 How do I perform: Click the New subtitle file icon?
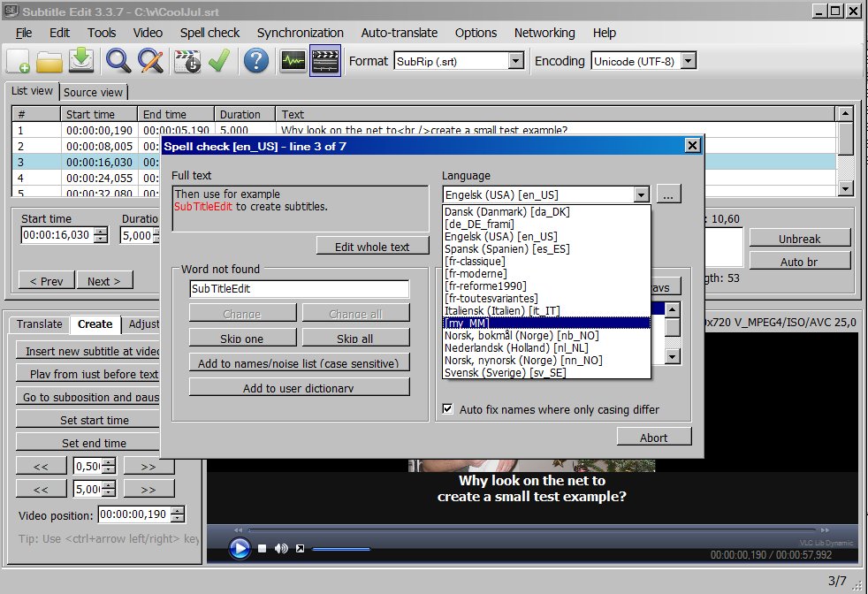click(18, 61)
